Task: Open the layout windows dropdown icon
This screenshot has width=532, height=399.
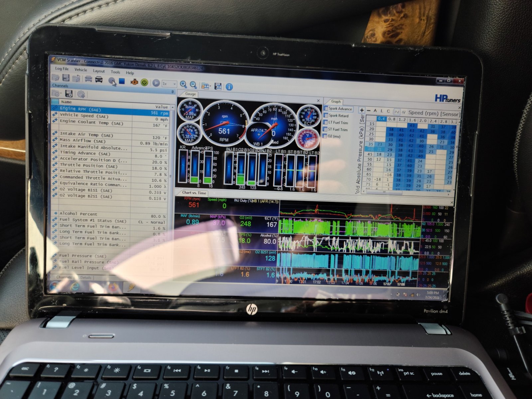Action: tap(205, 86)
